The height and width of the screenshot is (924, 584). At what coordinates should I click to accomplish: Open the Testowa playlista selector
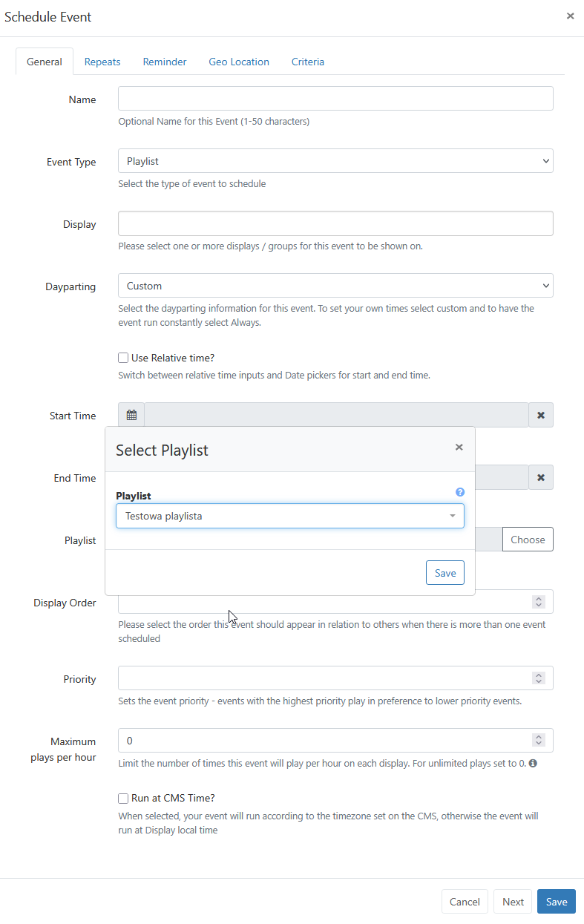(289, 516)
